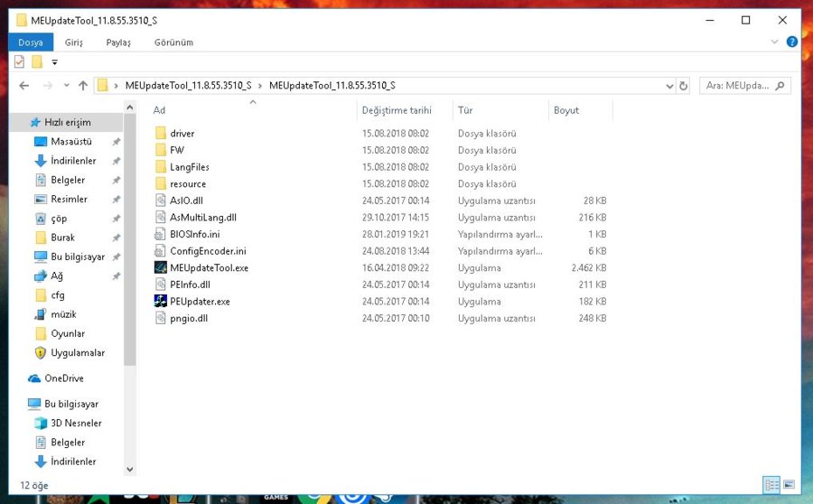Click navigation pane scroll down arrow
This screenshot has width=813, height=504.
click(130, 470)
